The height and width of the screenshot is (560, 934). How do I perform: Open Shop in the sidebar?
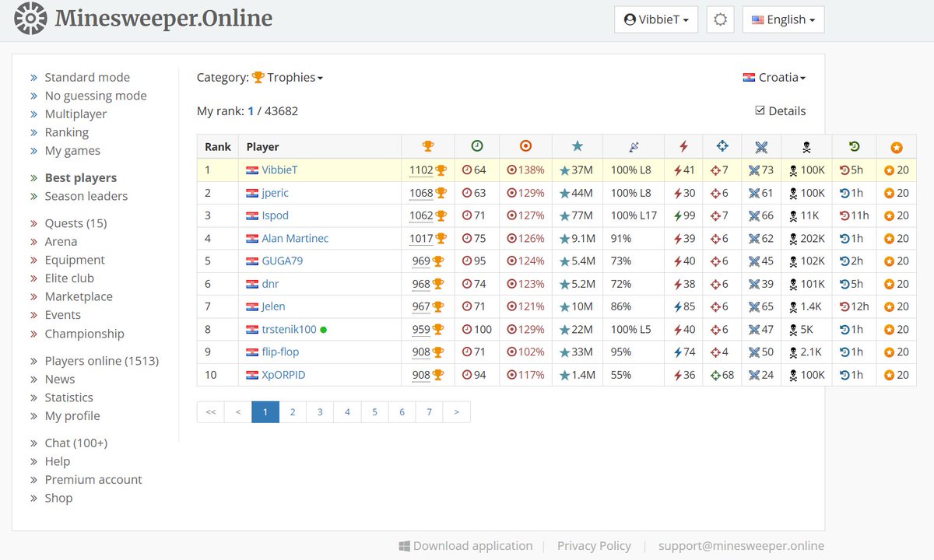click(58, 499)
